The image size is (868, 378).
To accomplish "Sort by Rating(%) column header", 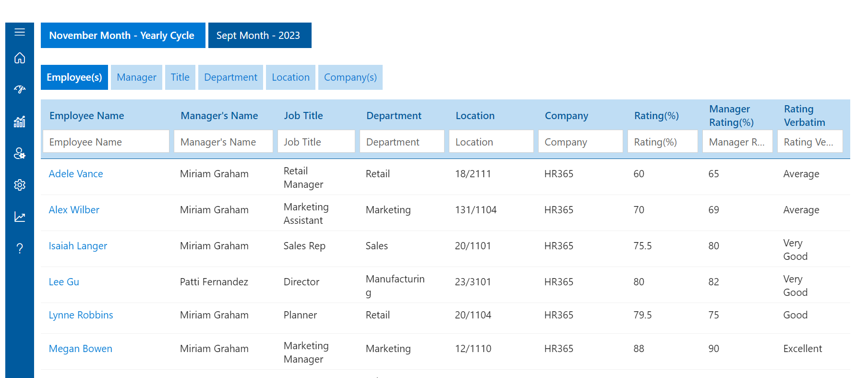I will coord(656,116).
